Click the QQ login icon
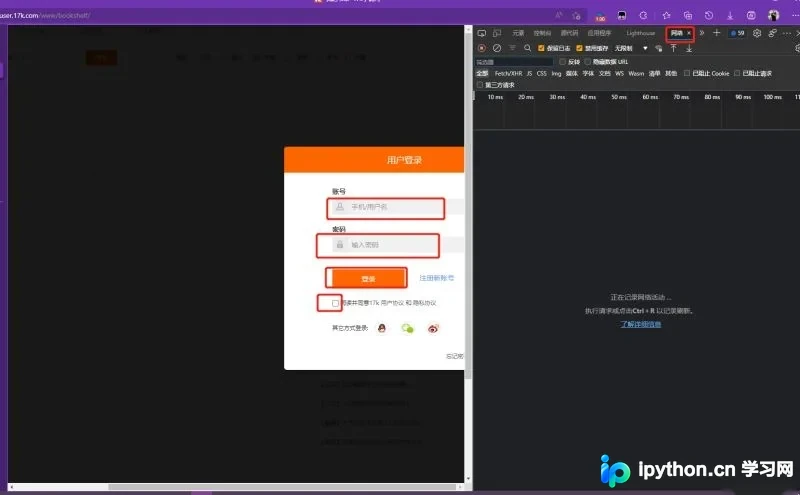The height and width of the screenshot is (495, 800). [x=382, y=328]
